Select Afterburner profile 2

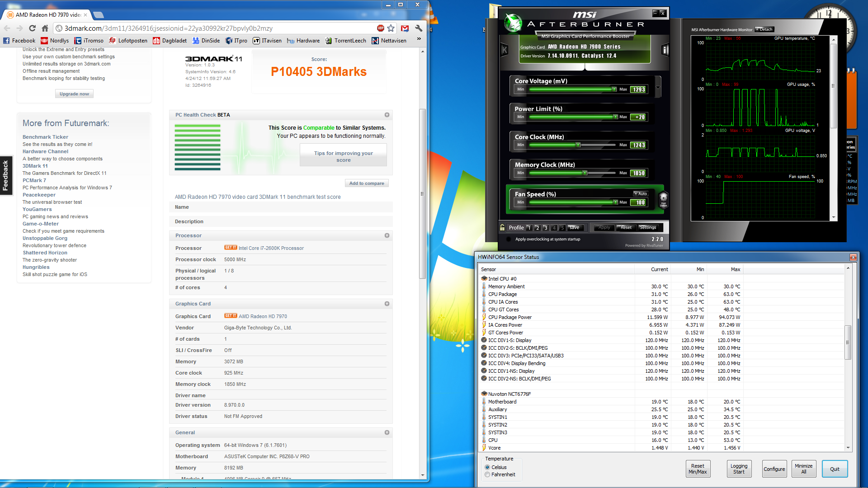pyautogui.click(x=537, y=228)
